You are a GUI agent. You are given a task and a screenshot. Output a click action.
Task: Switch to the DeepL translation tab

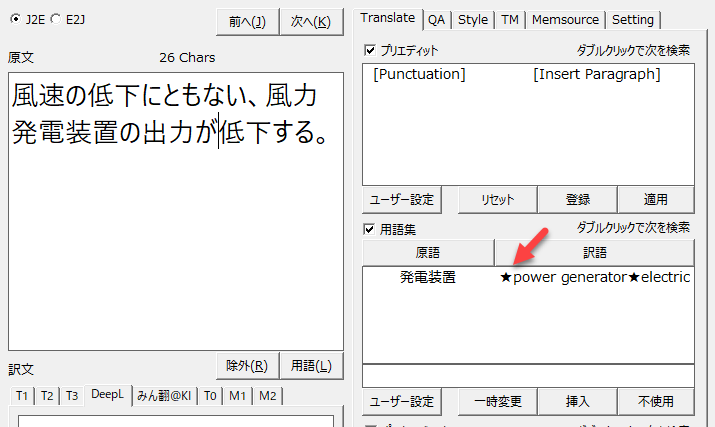pos(107,396)
